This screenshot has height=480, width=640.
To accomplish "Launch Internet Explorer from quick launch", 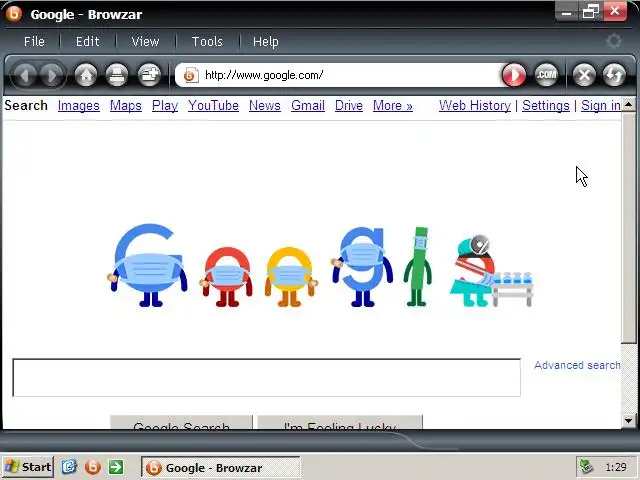I will pyautogui.click(x=69, y=467).
